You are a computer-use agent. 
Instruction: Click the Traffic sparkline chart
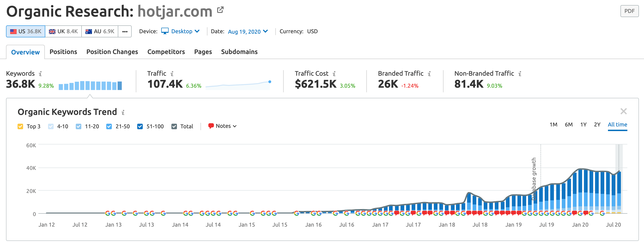(x=238, y=85)
